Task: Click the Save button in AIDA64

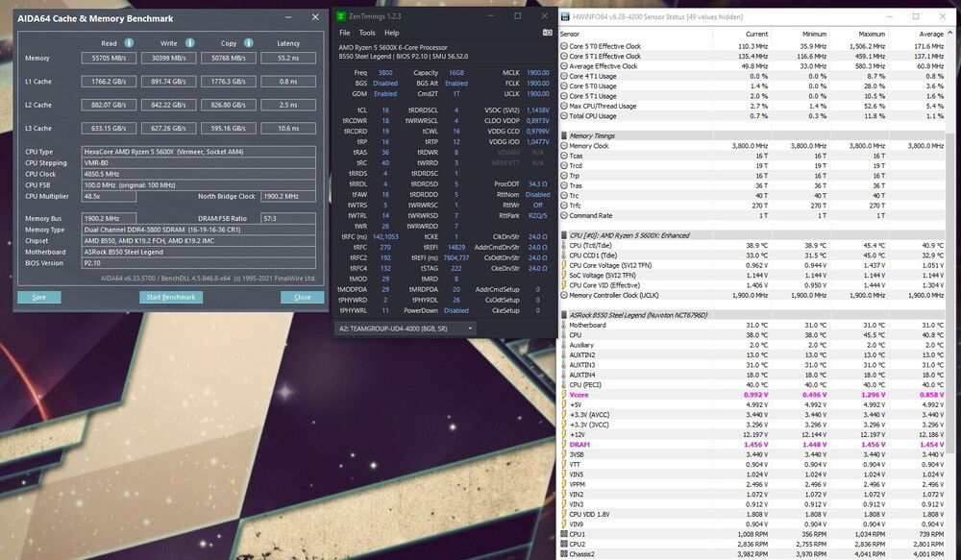Action: [38, 297]
